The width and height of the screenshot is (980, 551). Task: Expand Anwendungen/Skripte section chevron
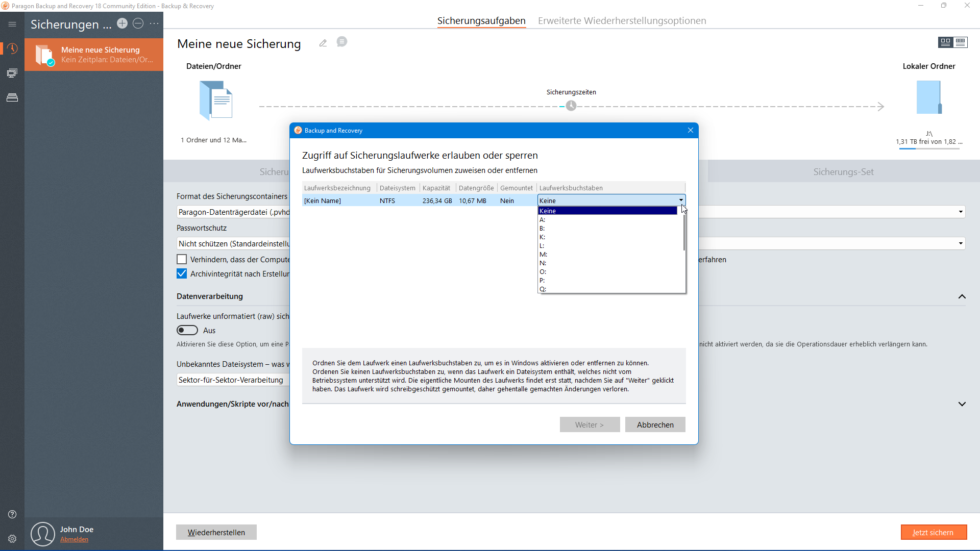[962, 404]
